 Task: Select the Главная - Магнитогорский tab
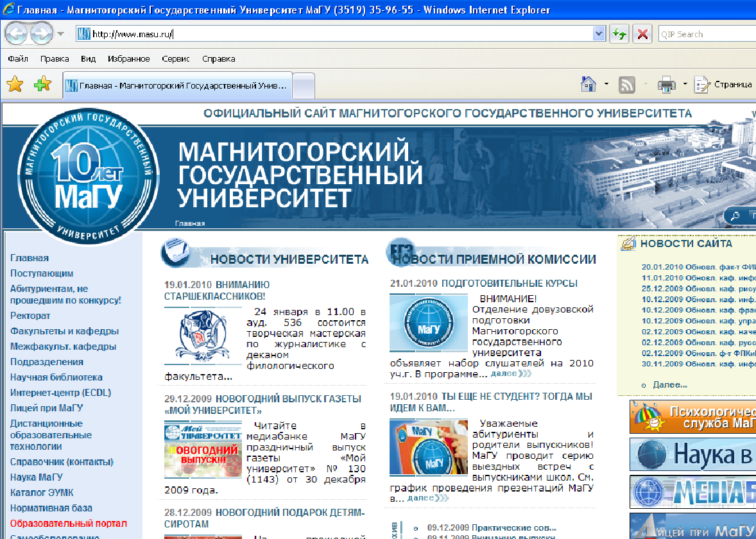coord(177,86)
